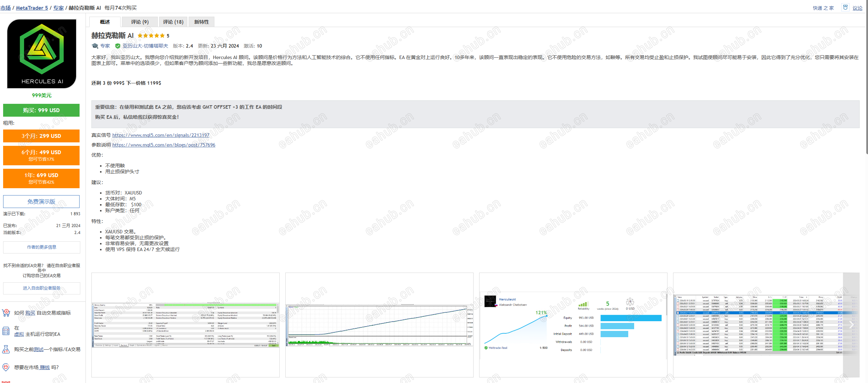Click the 演示已下载 count 1 893
The image size is (868, 383).
(75, 214)
